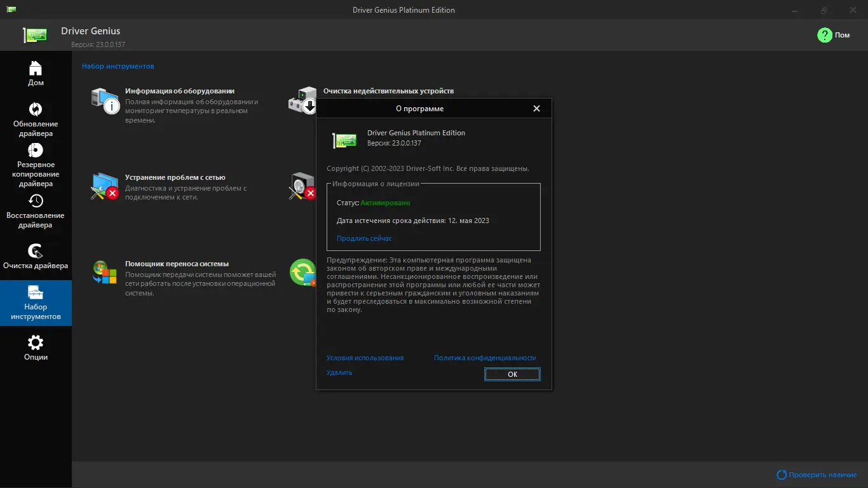The height and width of the screenshot is (488, 868).
Task: Confirm the About dialog with OK
Action: pyautogui.click(x=512, y=374)
